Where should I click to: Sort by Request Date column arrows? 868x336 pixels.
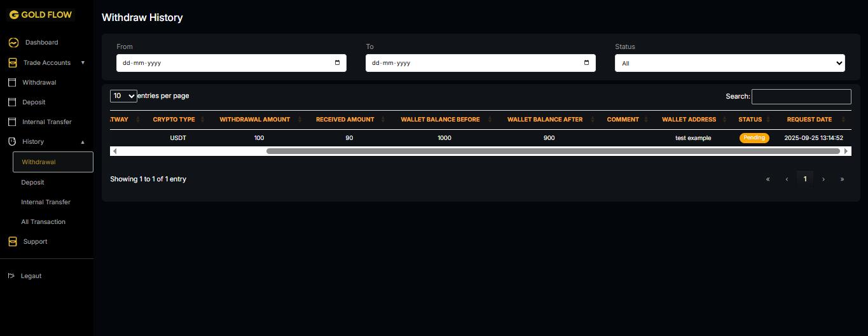tap(844, 120)
